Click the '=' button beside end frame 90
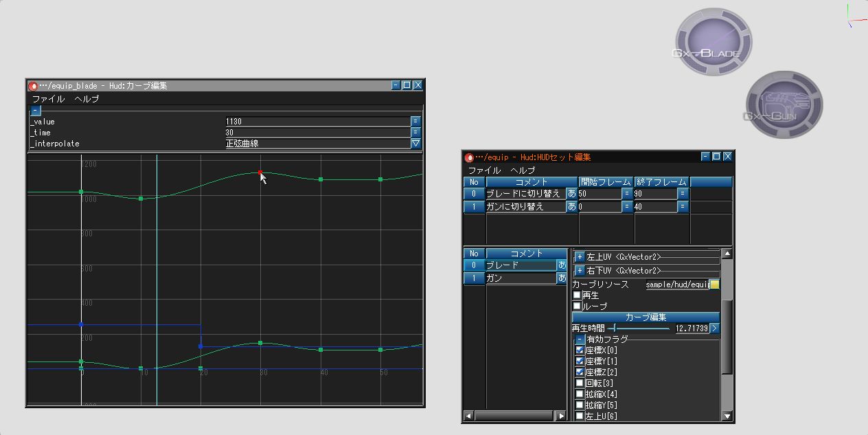Screen dimensions: 868x435 tap(683, 194)
